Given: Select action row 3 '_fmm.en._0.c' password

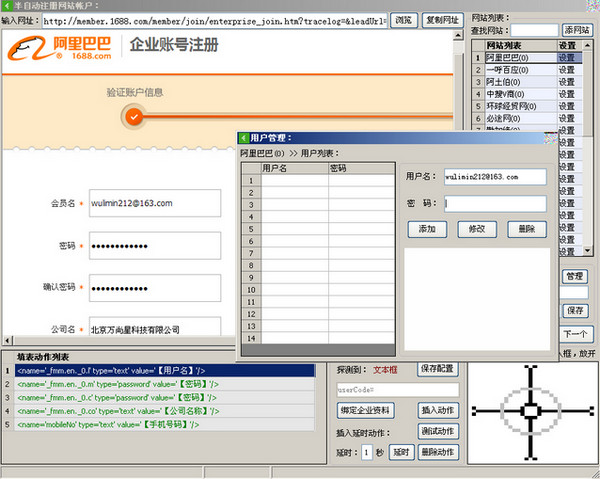Looking at the screenshot, I should click(165, 398).
